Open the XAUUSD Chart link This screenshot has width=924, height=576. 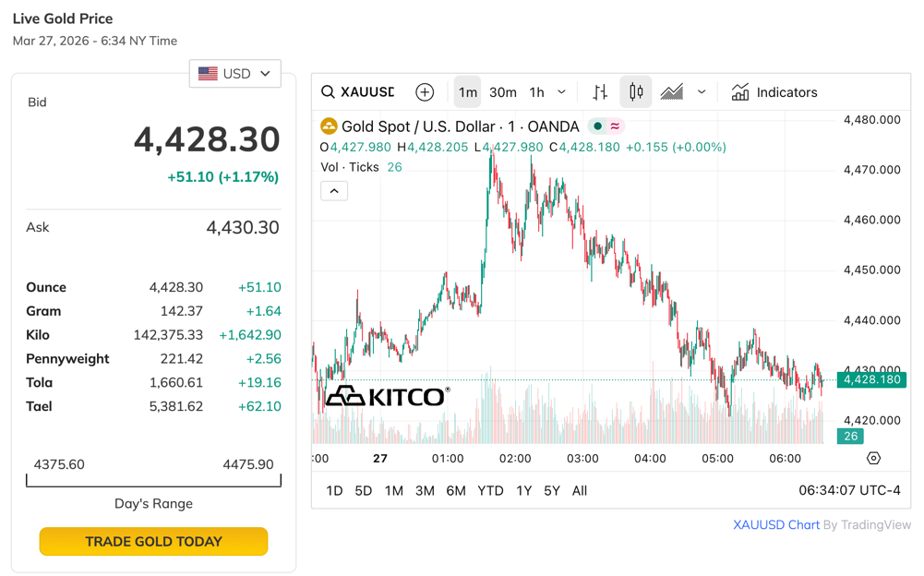tap(776, 524)
